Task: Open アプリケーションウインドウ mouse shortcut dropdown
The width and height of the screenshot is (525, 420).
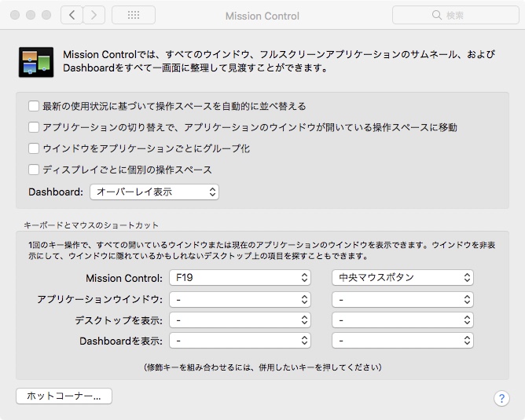Action: (402, 299)
